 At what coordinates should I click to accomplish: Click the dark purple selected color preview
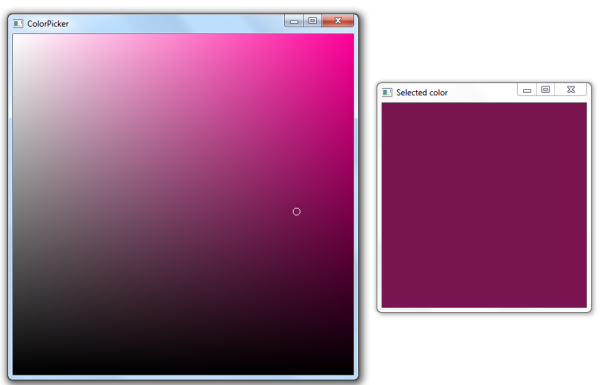(484, 205)
